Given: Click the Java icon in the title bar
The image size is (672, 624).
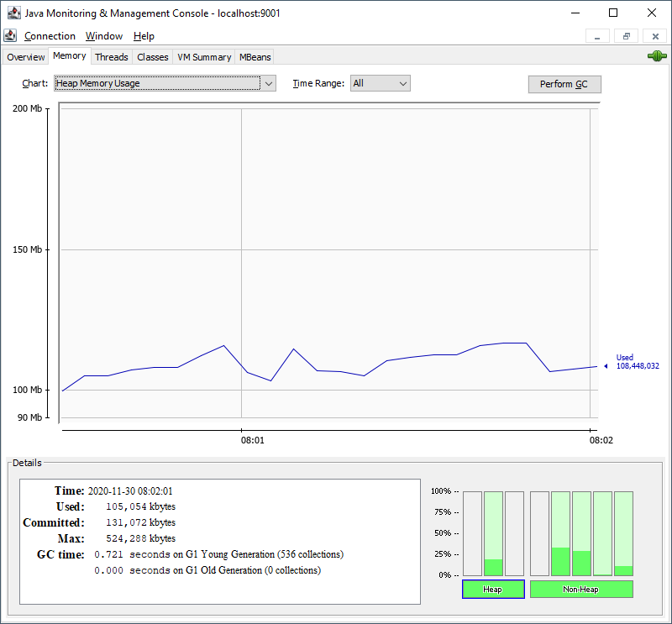Looking at the screenshot, I should 12,13.
